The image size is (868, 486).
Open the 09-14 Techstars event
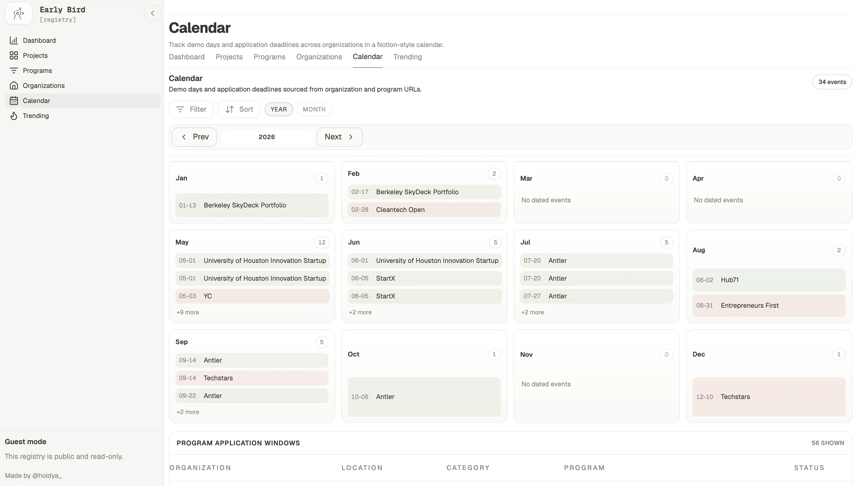[252, 378]
